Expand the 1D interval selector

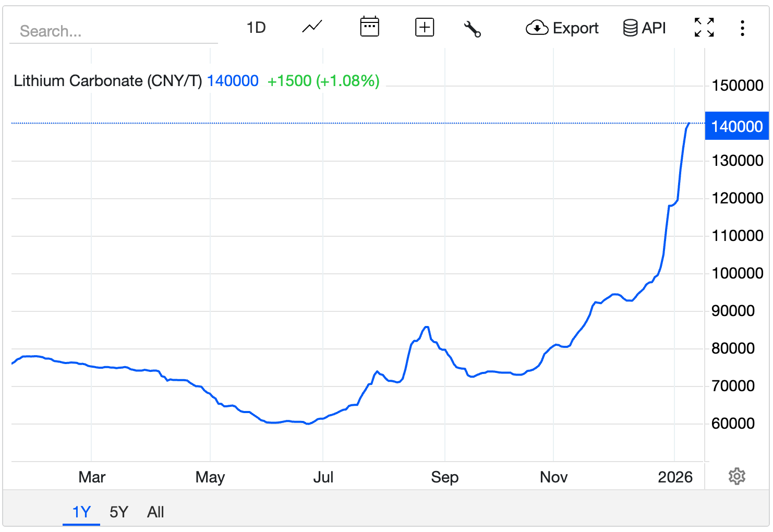tap(256, 28)
